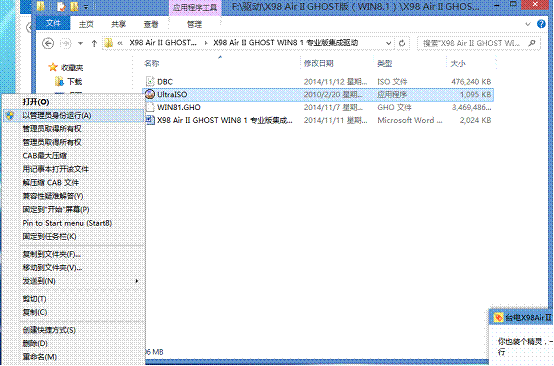
Task: Sort by 类型 column header
Action: (x=384, y=63)
